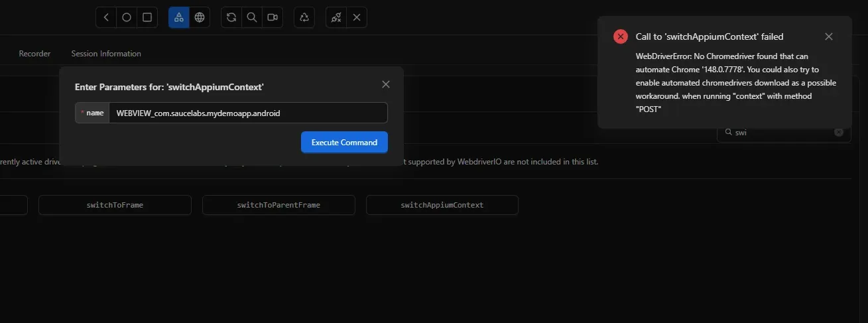
Task: Clear the 'swi' search field
Action: 839,132
